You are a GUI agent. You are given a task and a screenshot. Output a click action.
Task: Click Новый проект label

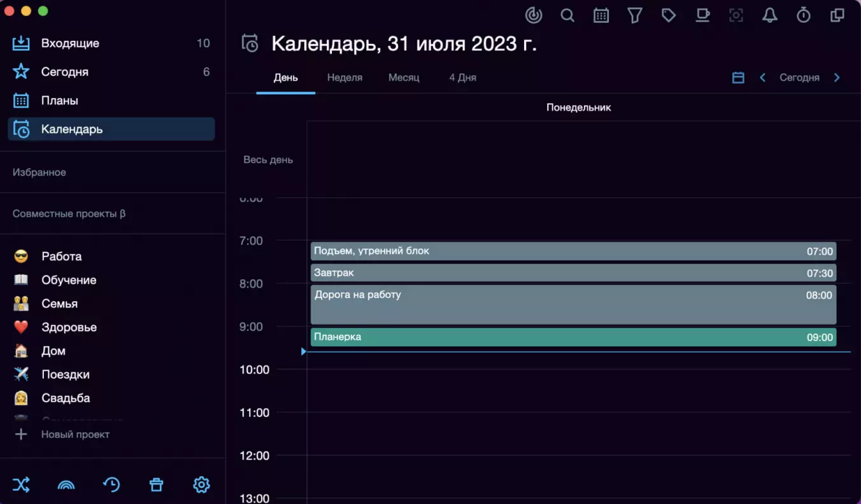click(x=75, y=434)
